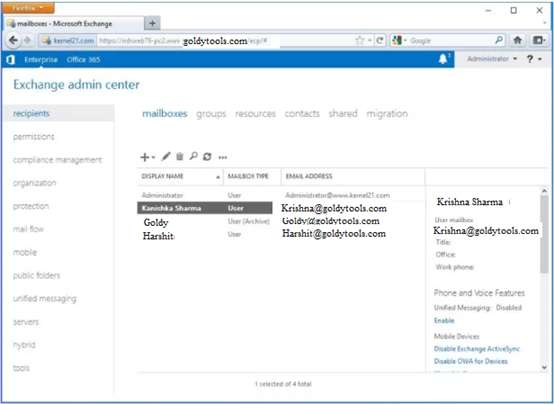The height and width of the screenshot is (404, 554).
Task: Open more options ellipsis menu
Action: pyautogui.click(x=223, y=157)
